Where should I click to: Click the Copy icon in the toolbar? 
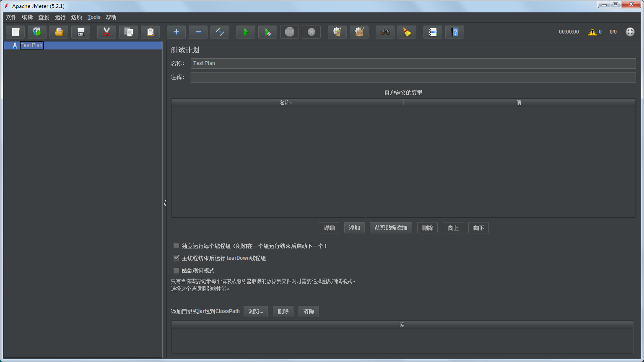coord(129,32)
